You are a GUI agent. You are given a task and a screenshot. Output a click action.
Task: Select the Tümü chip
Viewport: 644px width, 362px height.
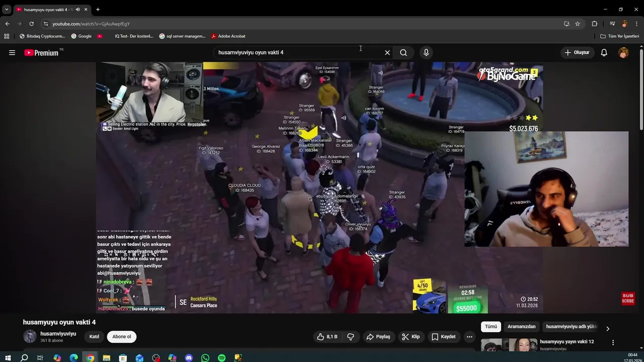pyautogui.click(x=491, y=327)
